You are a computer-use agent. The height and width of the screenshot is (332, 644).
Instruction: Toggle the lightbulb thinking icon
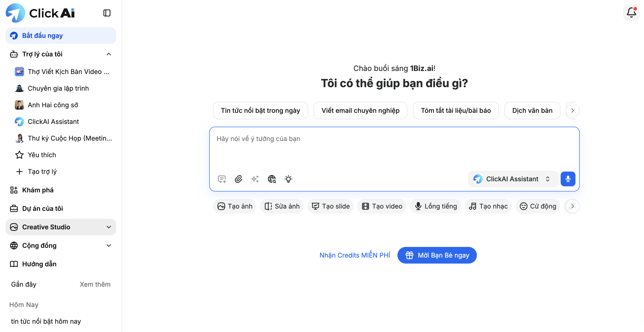point(288,179)
